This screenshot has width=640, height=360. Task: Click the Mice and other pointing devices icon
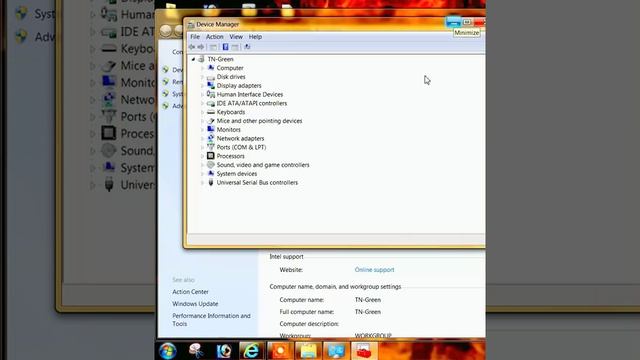click(x=211, y=121)
